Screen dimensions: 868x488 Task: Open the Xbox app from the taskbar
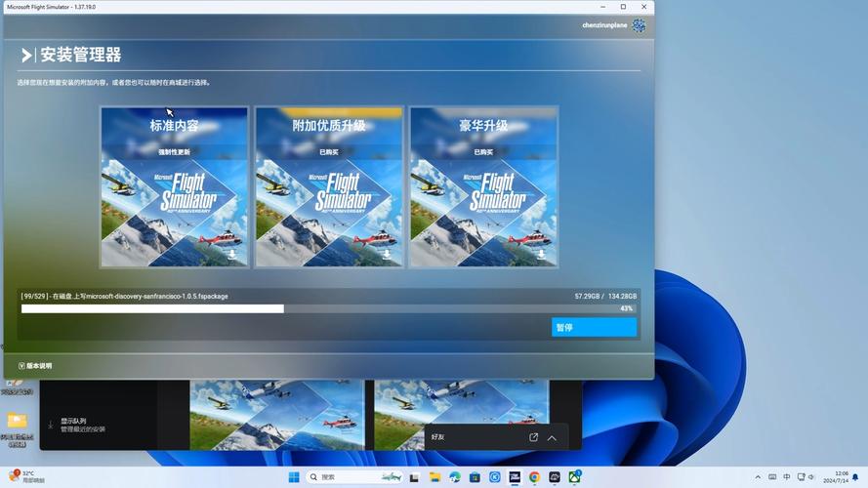point(575,477)
